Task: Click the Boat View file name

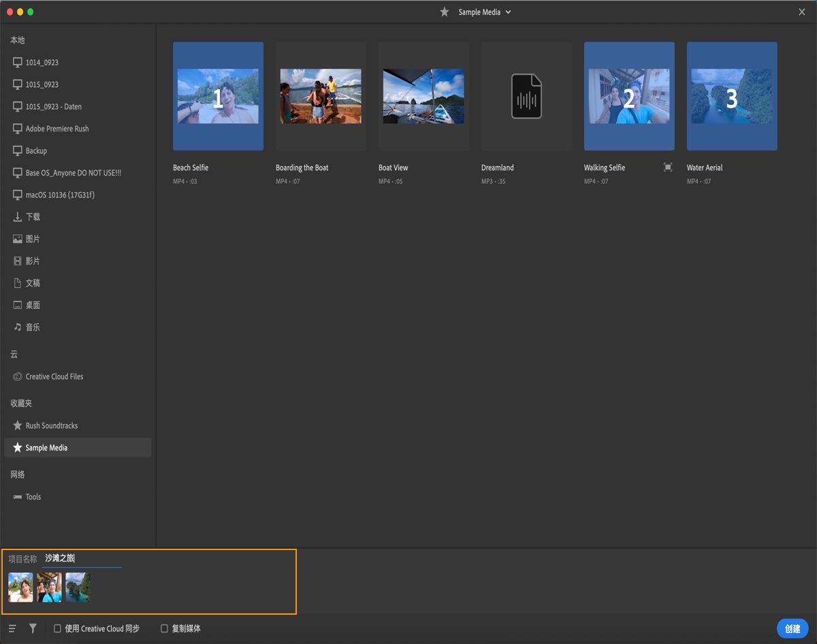Action: pyautogui.click(x=394, y=167)
